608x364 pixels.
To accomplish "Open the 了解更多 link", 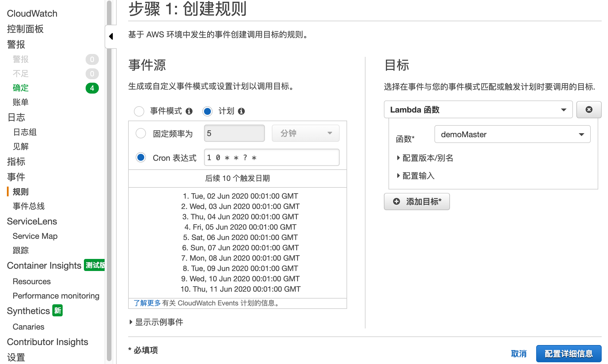I will (x=147, y=303).
